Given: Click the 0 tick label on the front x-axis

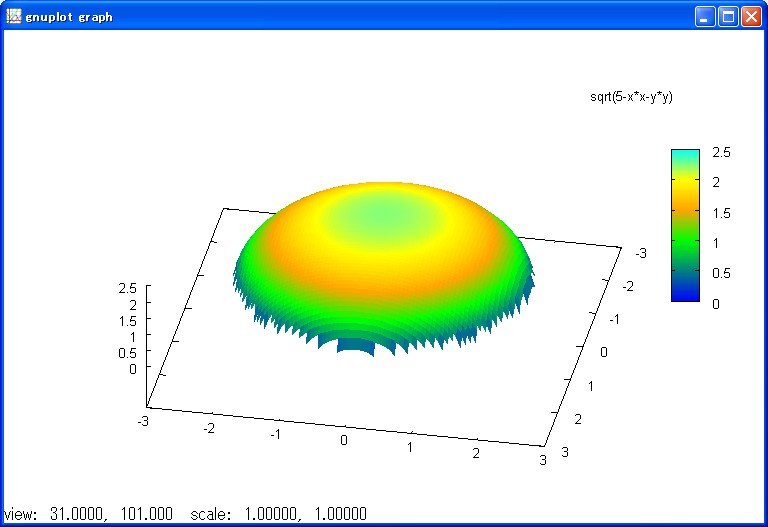Looking at the screenshot, I should tap(344, 440).
